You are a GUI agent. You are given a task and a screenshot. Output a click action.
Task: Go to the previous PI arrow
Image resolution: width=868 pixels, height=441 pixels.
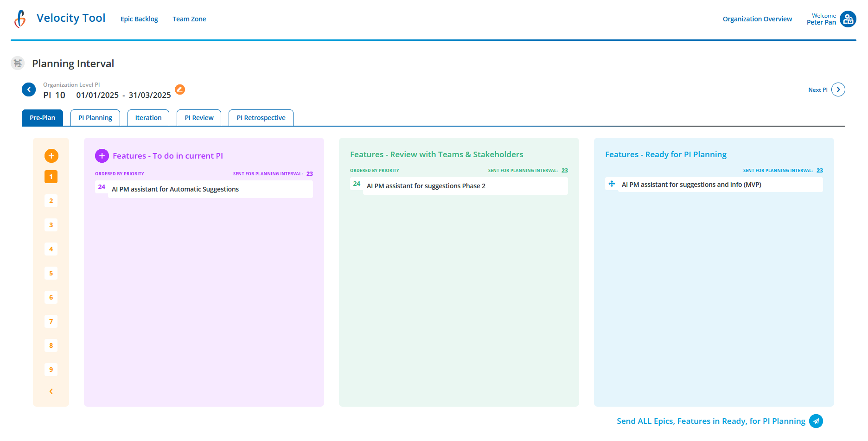coord(29,89)
